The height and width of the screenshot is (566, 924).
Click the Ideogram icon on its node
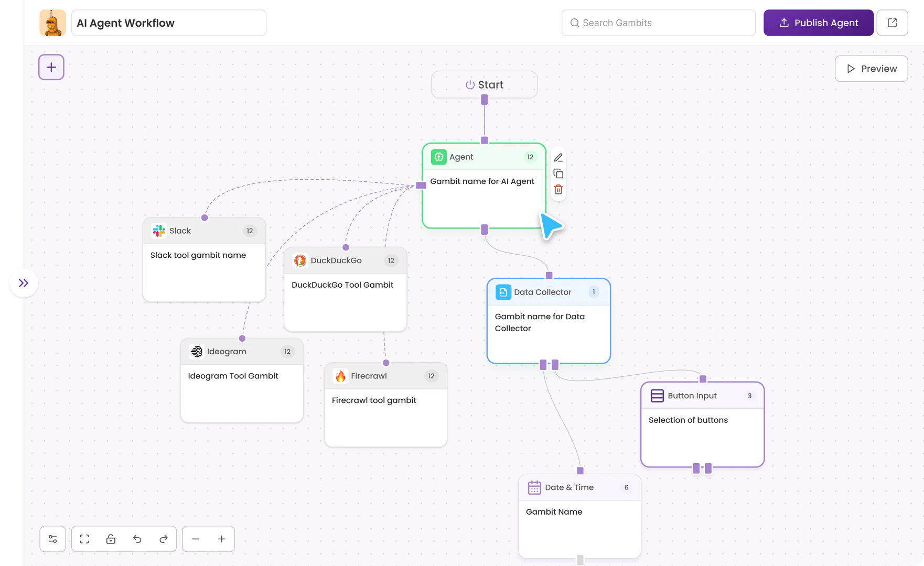(x=197, y=351)
